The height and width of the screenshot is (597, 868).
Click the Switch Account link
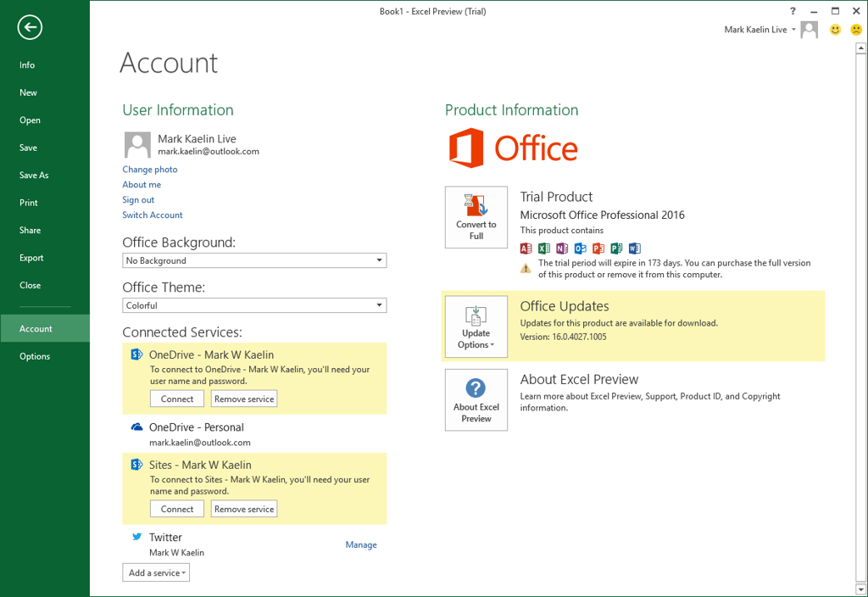153,215
